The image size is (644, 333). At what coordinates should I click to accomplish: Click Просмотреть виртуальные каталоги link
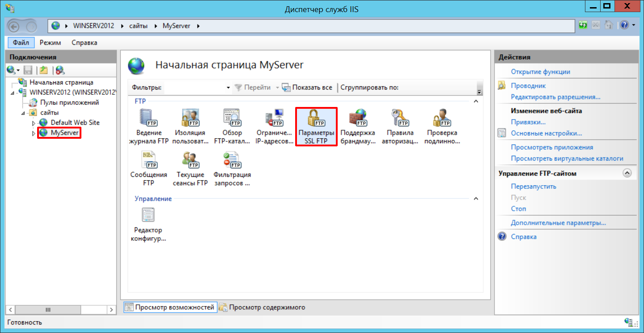(567, 158)
